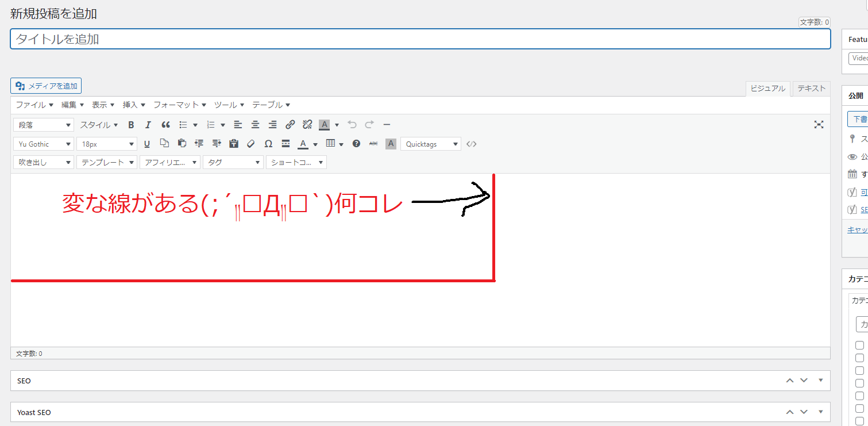Open the editor help question mark
Viewport: 868px width, 426px height.
356,144
